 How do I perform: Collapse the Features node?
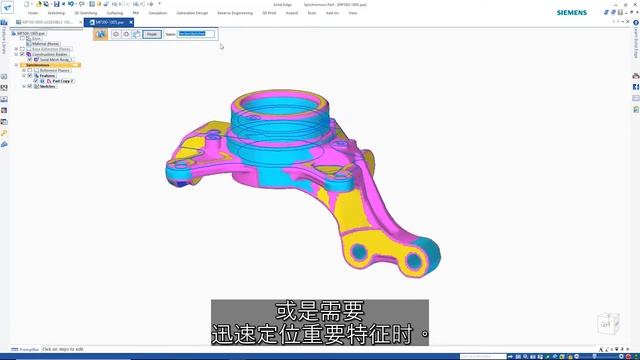pos(24,76)
